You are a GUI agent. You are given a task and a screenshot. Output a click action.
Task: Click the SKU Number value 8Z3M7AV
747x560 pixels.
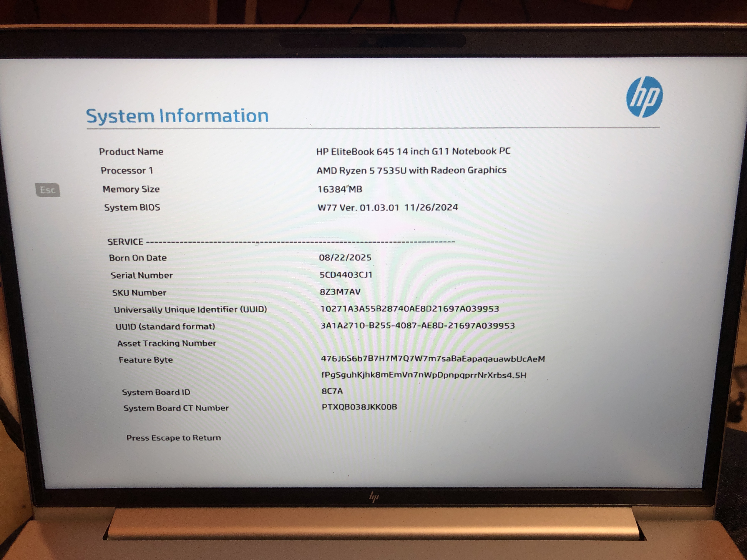tap(340, 292)
